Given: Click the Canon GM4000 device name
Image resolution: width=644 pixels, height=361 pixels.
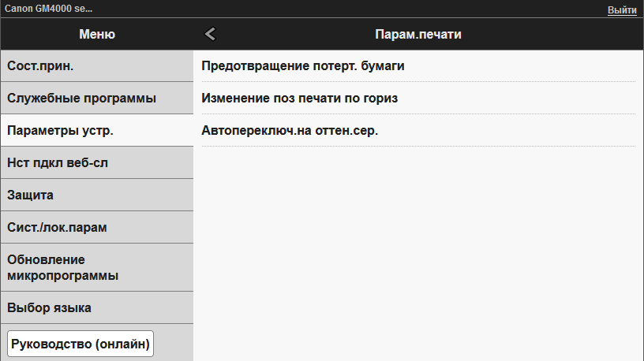Looking at the screenshot, I should [x=49, y=9].
